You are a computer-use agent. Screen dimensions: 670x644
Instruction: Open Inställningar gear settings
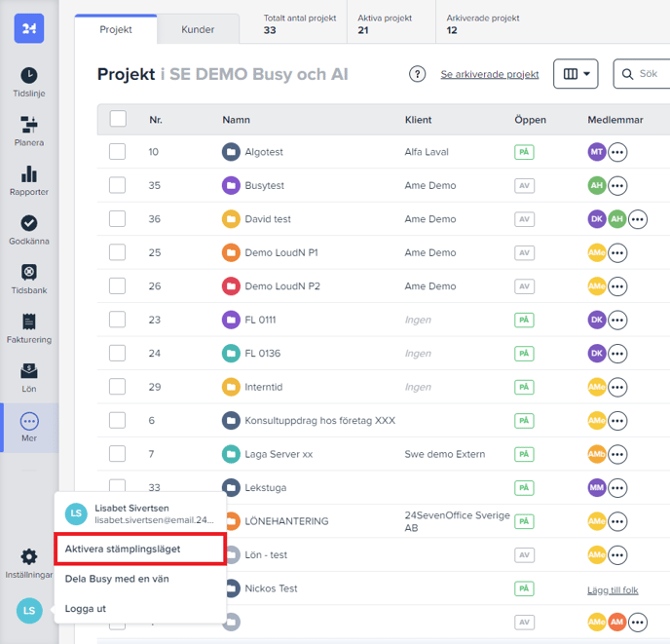[29, 562]
